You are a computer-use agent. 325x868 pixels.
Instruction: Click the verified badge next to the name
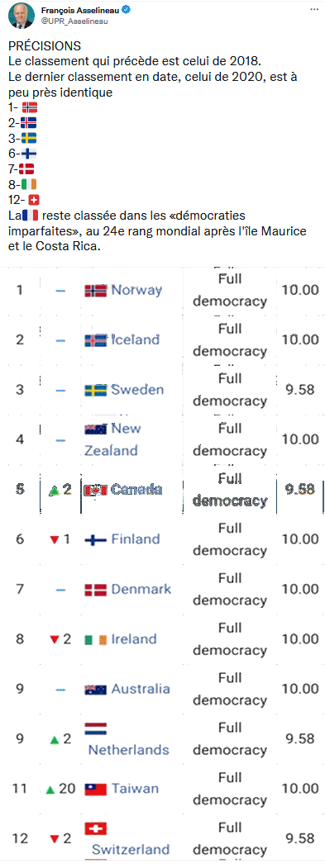click(127, 11)
